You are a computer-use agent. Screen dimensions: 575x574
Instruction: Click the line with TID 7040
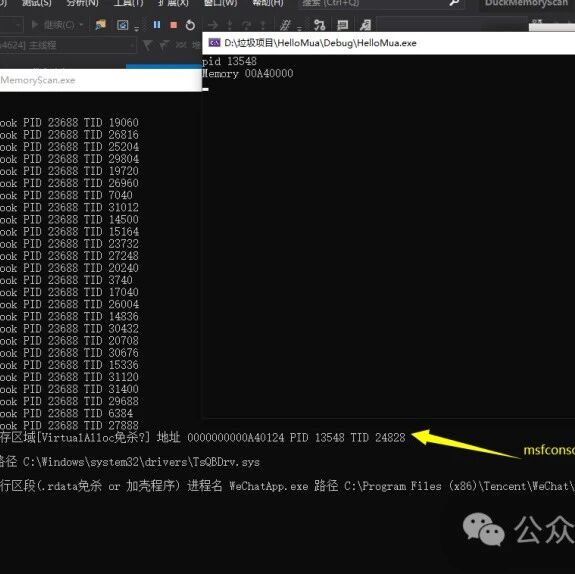(x=66, y=195)
